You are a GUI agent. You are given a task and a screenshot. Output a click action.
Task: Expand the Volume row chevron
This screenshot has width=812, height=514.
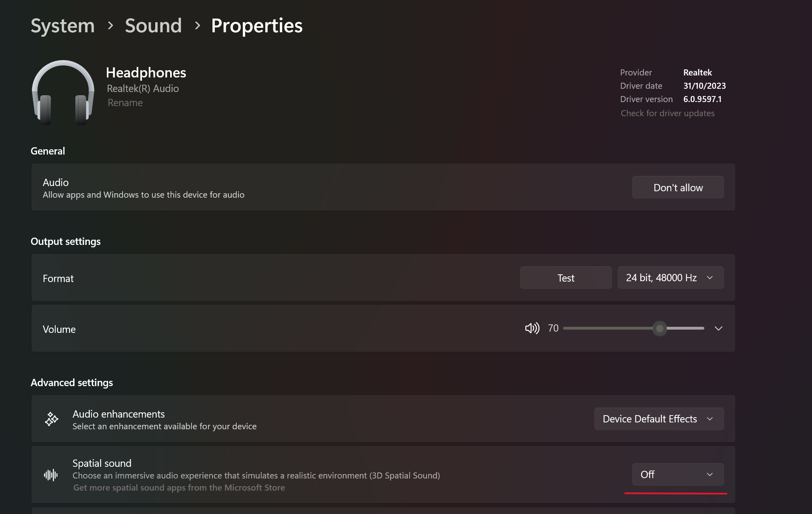(718, 328)
